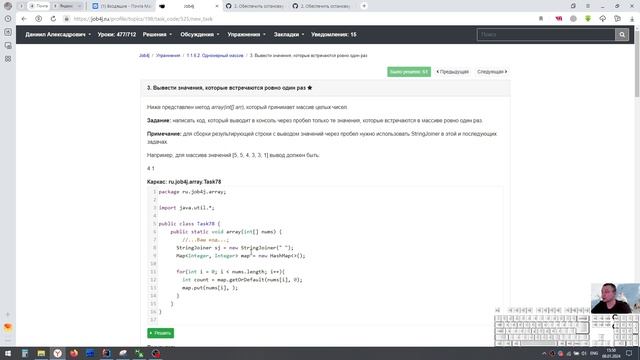Open Yandex Browser from the taskbar
The image size is (640, 360).
point(58,353)
